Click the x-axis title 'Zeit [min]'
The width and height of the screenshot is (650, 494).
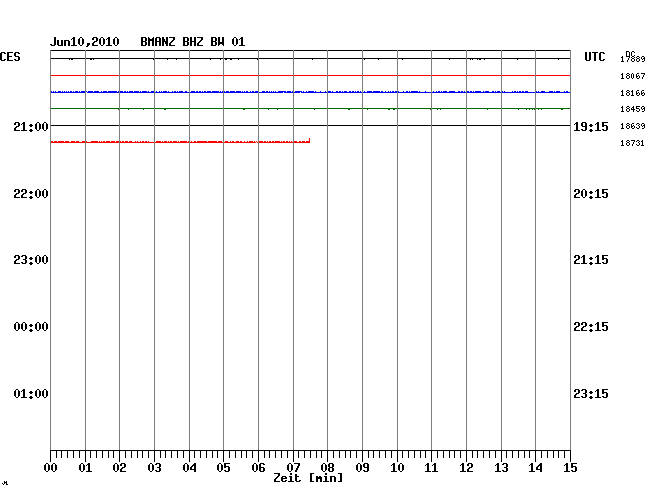pos(308,478)
